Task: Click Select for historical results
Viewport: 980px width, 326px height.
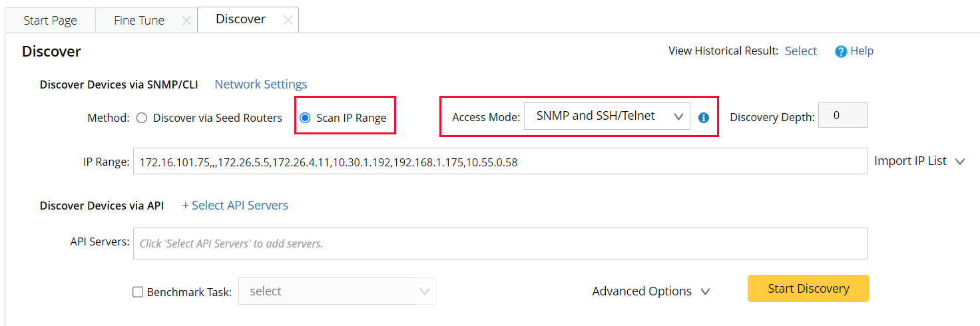Action: (x=800, y=51)
